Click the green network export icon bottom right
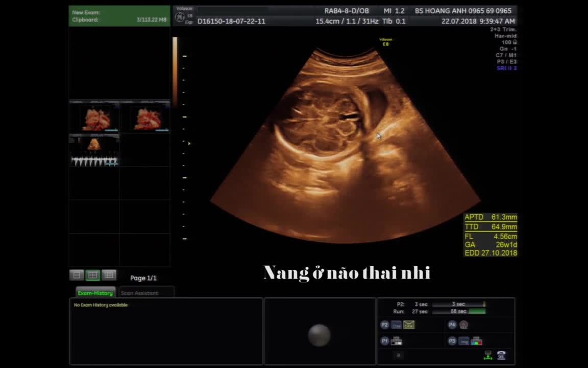The height and width of the screenshot is (368, 588). [488, 356]
